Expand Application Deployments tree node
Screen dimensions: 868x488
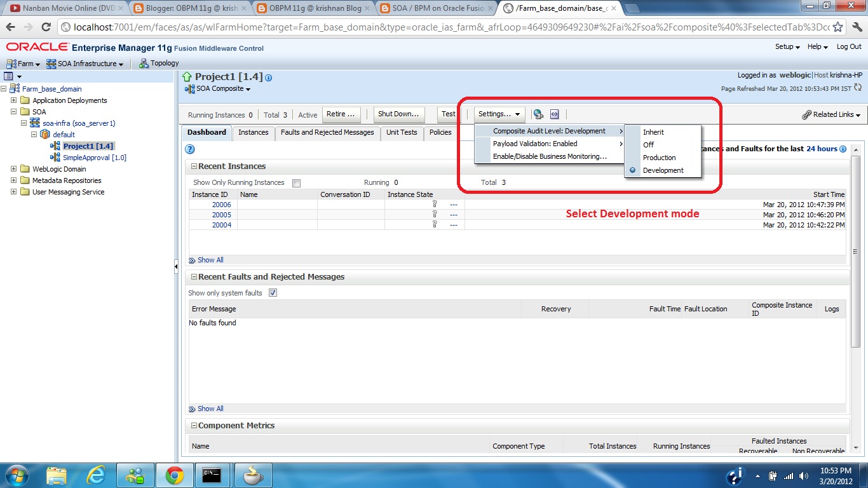tap(13, 100)
